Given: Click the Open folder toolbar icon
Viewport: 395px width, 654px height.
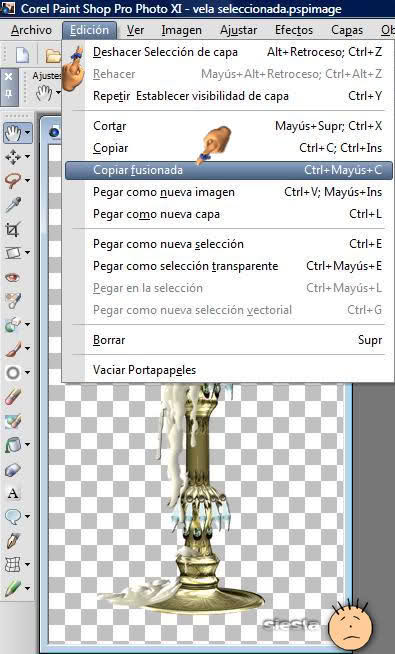Looking at the screenshot, I should 53,55.
